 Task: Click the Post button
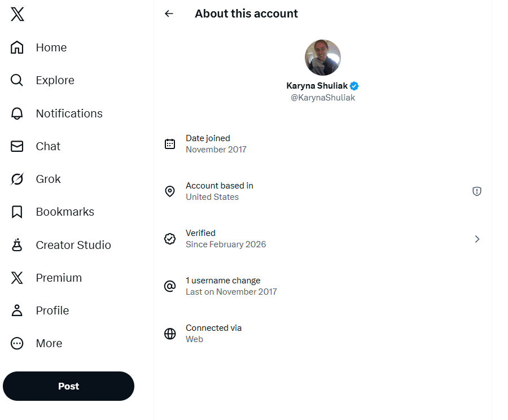[68, 386]
